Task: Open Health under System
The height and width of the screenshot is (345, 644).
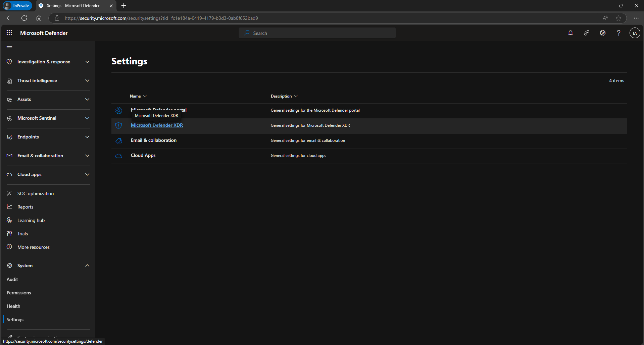Action: click(x=13, y=306)
